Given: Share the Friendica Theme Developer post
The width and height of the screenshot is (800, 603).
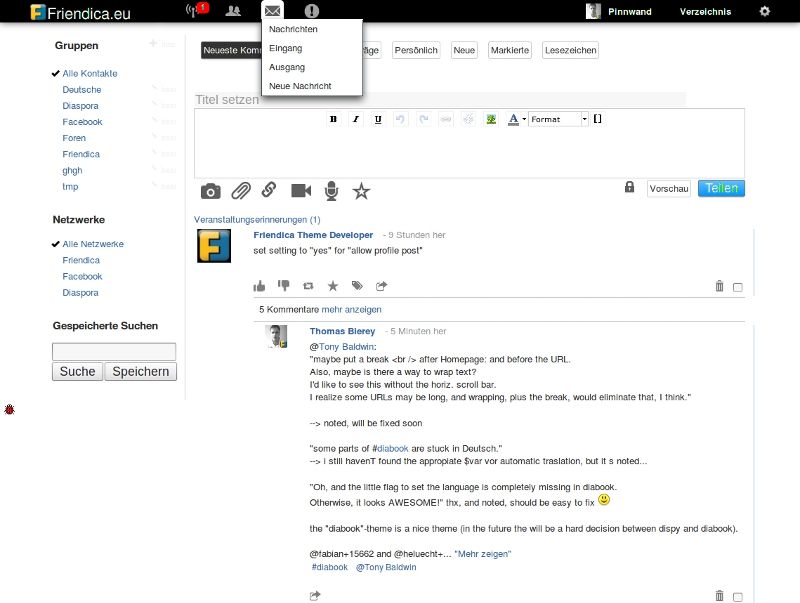Looking at the screenshot, I should click(382, 286).
